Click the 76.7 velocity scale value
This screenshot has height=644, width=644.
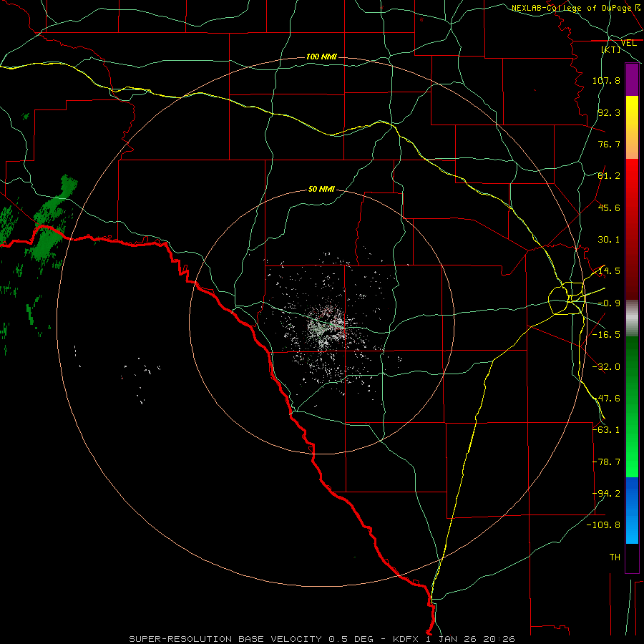(x=609, y=144)
